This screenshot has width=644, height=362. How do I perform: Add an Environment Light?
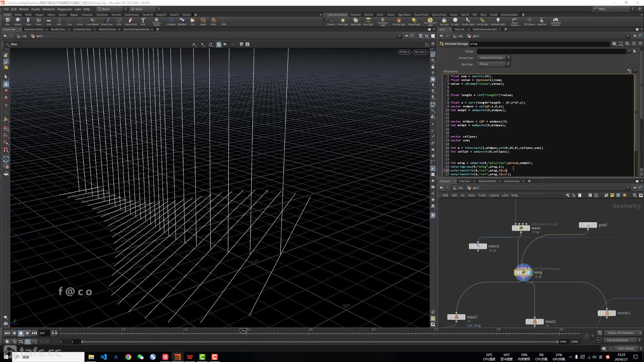(430, 22)
